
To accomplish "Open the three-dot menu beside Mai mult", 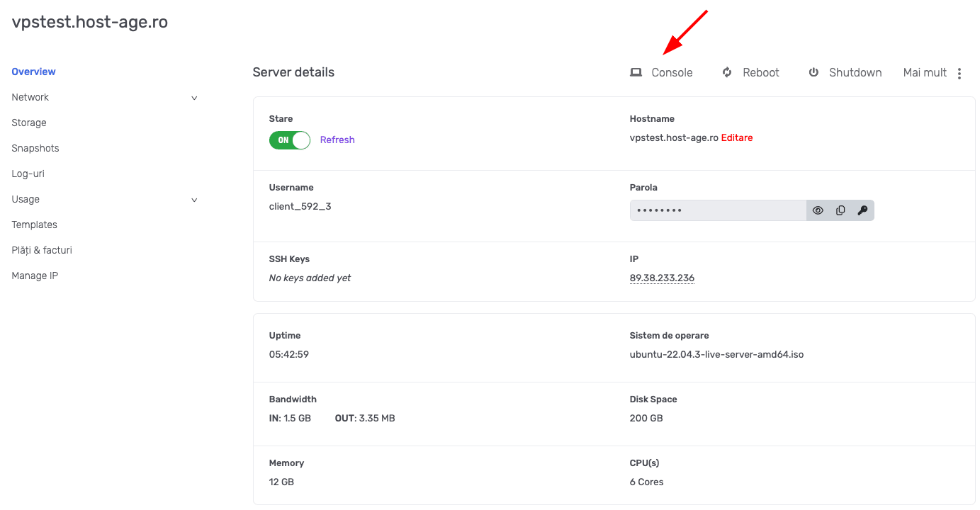I will click(x=959, y=73).
